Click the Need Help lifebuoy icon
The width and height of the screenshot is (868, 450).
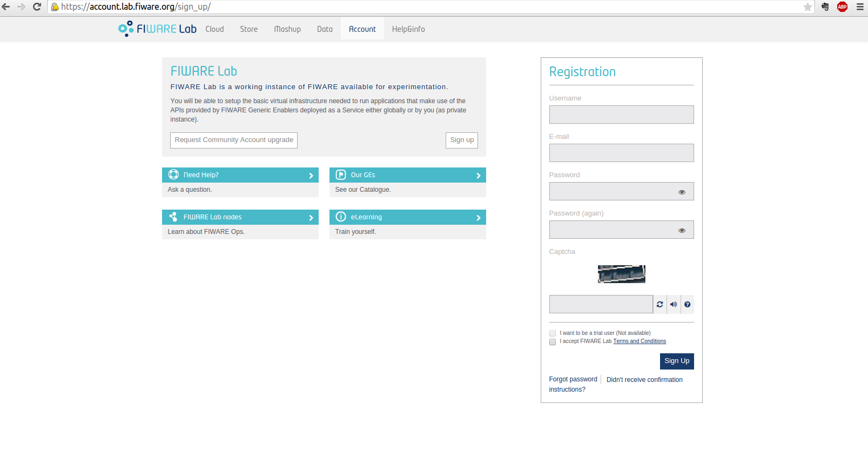click(173, 174)
